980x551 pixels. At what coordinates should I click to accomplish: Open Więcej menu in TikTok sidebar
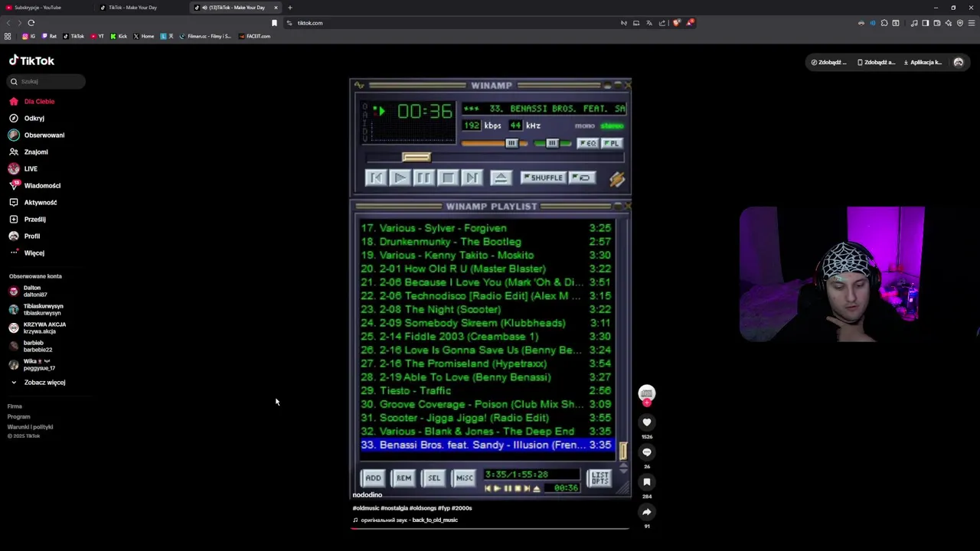(27, 253)
